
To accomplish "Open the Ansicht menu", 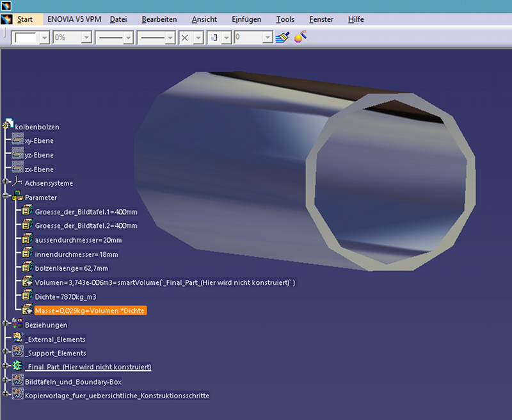I will (204, 20).
